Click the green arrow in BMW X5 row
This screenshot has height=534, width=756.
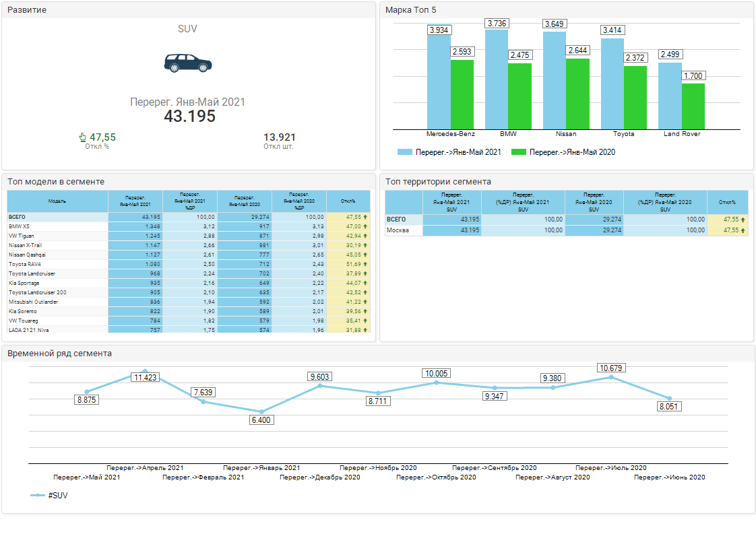tap(365, 227)
